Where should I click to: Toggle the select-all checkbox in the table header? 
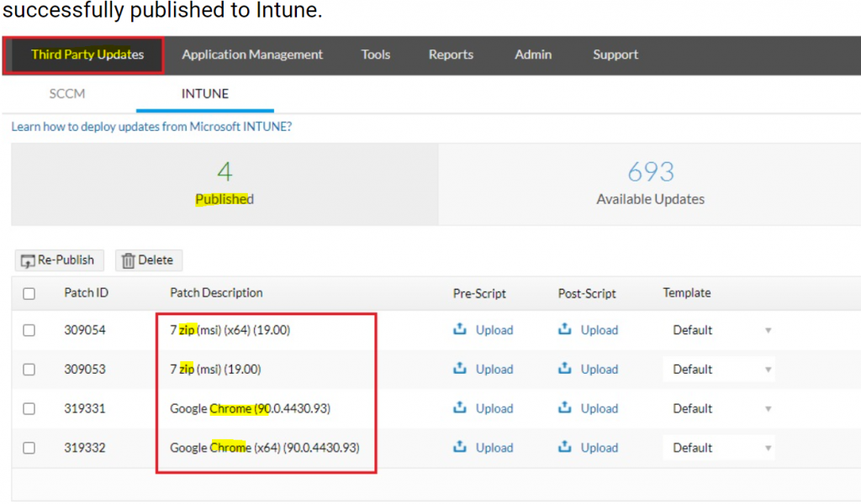click(x=29, y=294)
